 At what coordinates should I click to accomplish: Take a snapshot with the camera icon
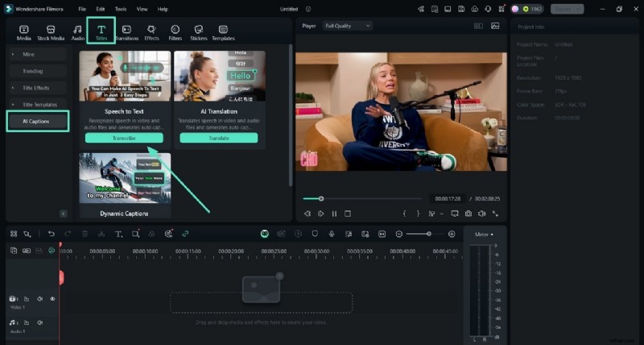tap(469, 214)
